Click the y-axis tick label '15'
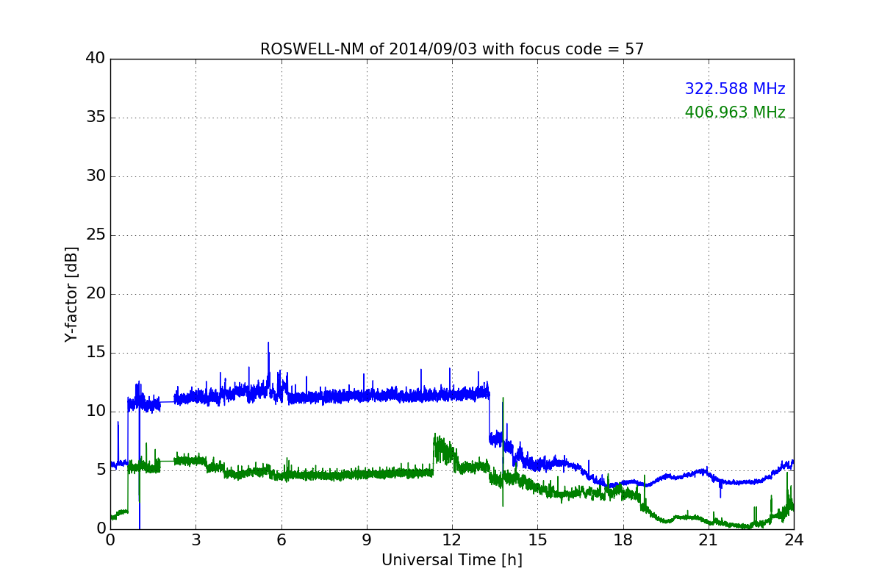This screenshot has width=882, height=588. coord(96,353)
